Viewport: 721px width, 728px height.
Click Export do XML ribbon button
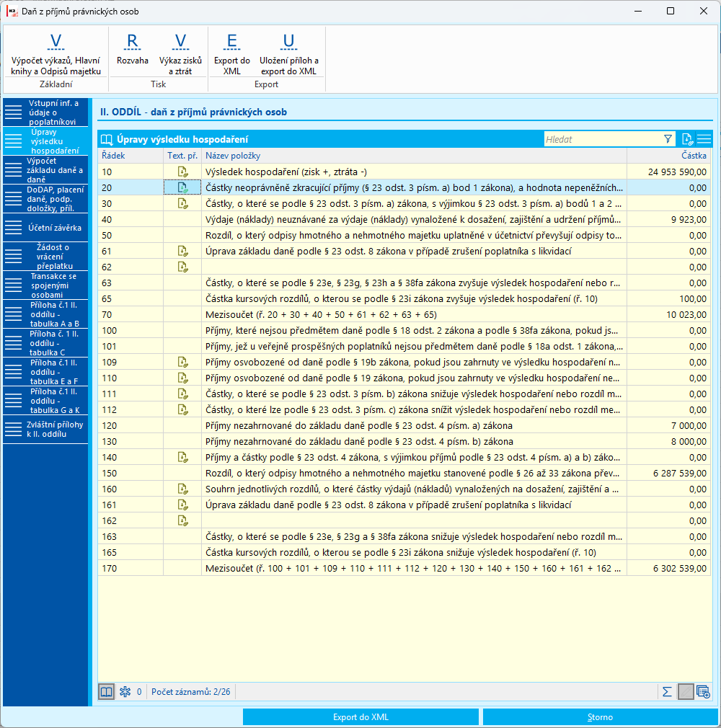click(x=232, y=54)
